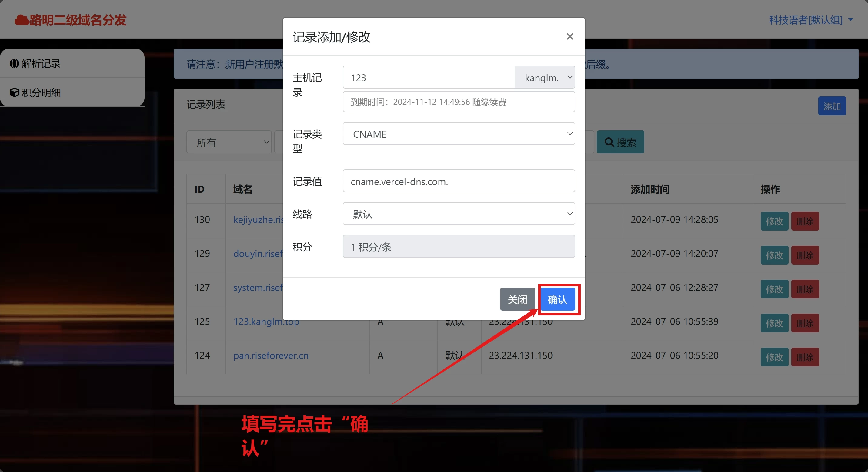868x472 pixels.
Task: Open the pan.riseforever.cn domain link
Action: (271, 355)
